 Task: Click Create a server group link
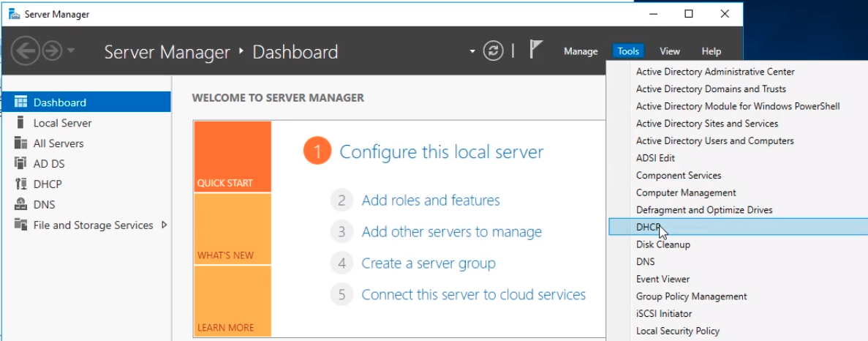(429, 263)
